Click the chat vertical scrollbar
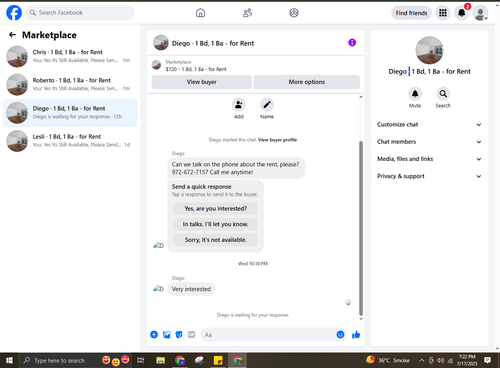 tap(361, 228)
